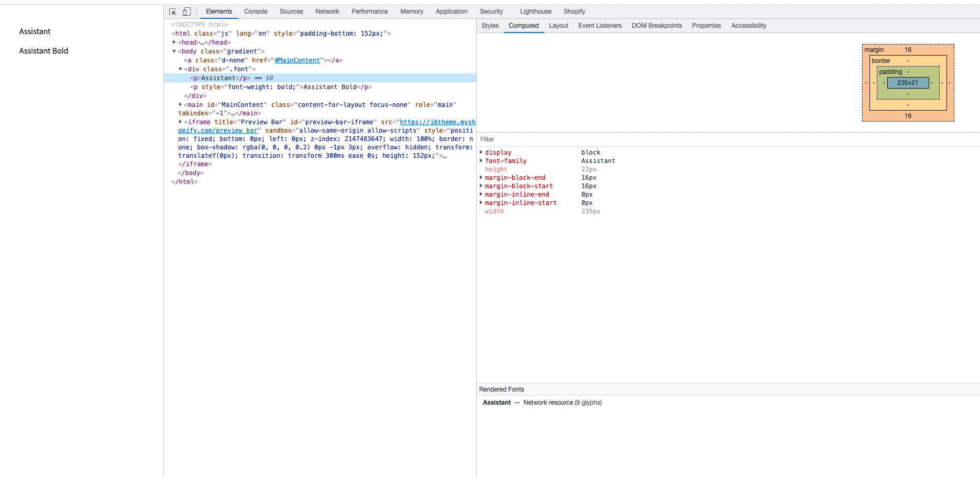Expand the margin-block-start computed property
The width and height of the screenshot is (980, 477).
tap(481, 186)
